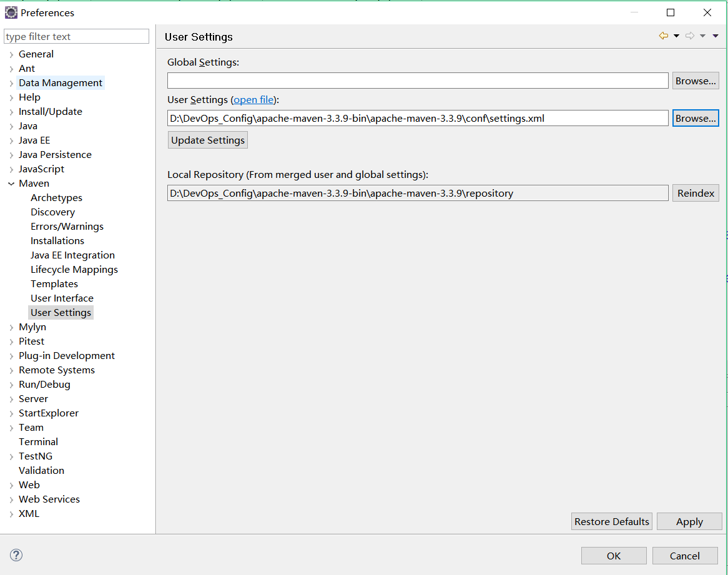This screenshot has height=575, width=728.
Task: Expand the General preferences node
Action: click(x=11, y=54)
